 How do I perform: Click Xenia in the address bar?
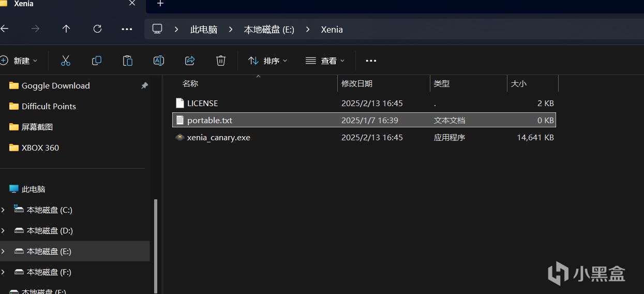coord(332,30)
